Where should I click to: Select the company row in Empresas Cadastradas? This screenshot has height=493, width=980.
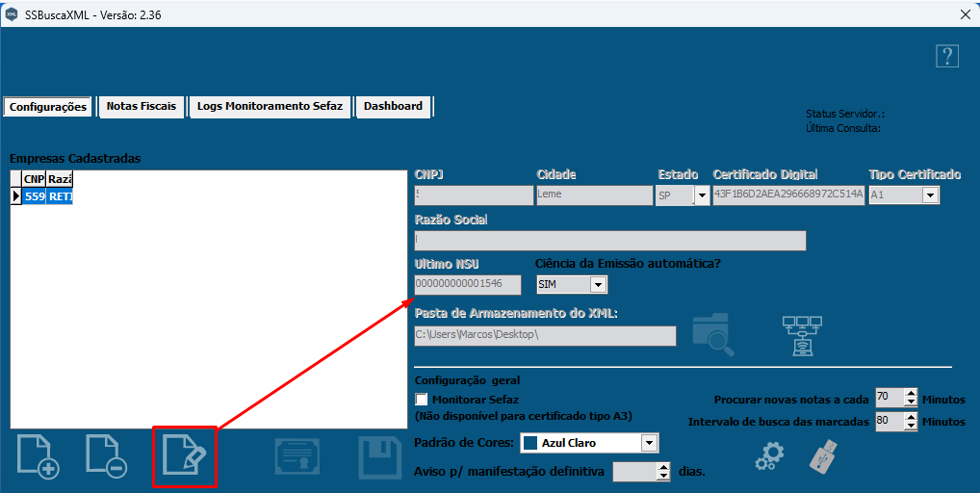(48, 196)
